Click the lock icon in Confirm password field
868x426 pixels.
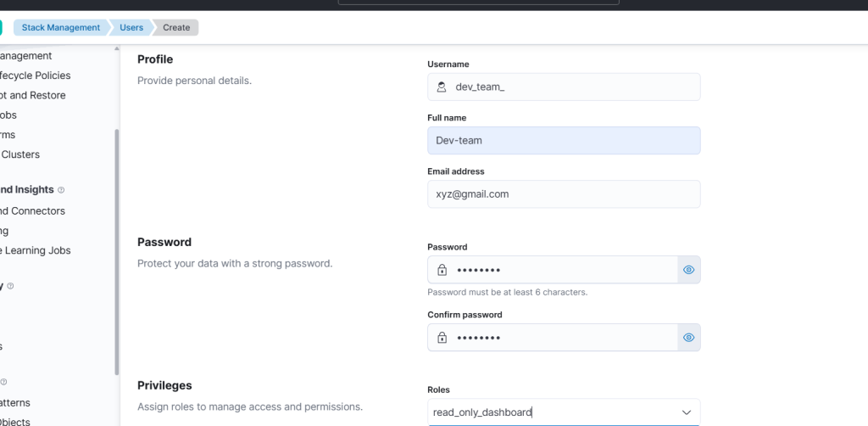442,338
